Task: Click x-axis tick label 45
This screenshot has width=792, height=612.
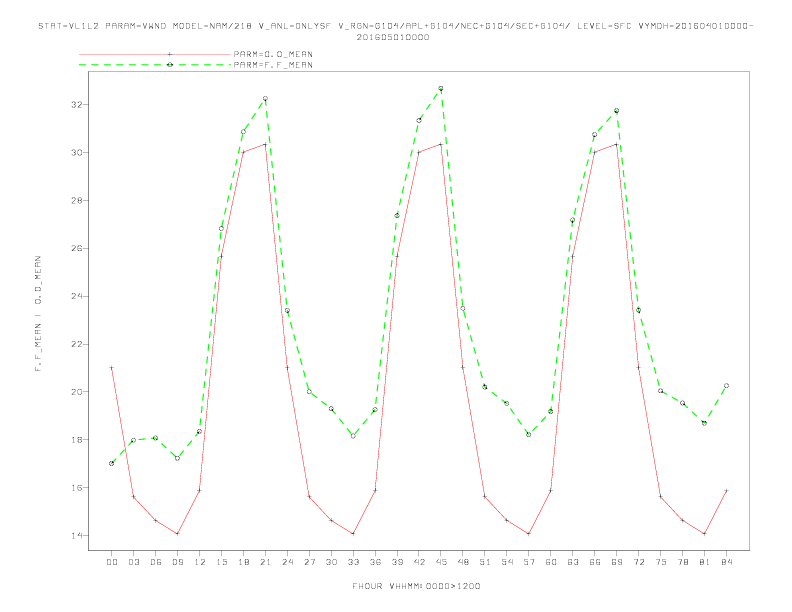Action: tap(441, 562)
